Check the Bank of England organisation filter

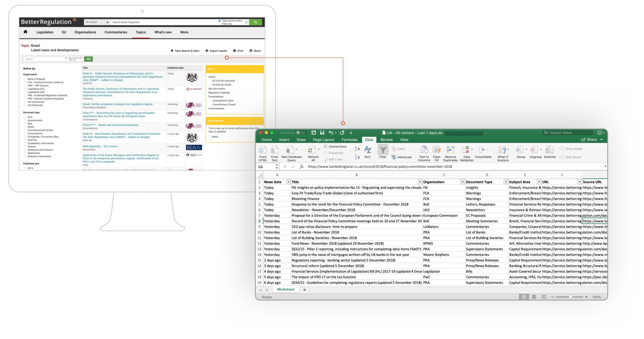(x=25, y=79)
